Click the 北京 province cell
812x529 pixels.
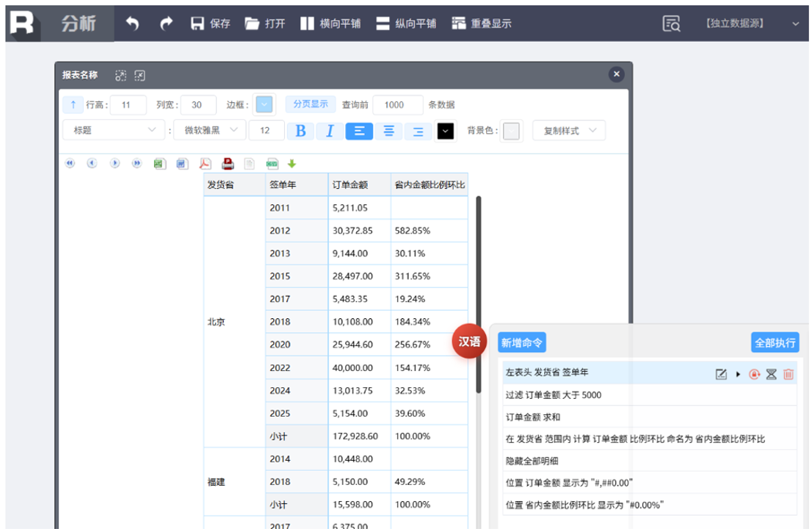[235, 322]
